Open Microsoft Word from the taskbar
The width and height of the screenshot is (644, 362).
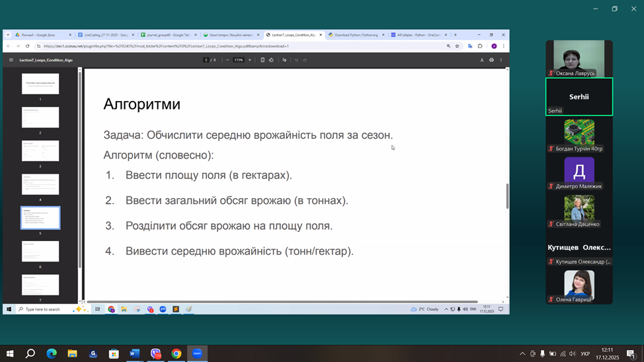pyautogui.click(x=134, y=354)
